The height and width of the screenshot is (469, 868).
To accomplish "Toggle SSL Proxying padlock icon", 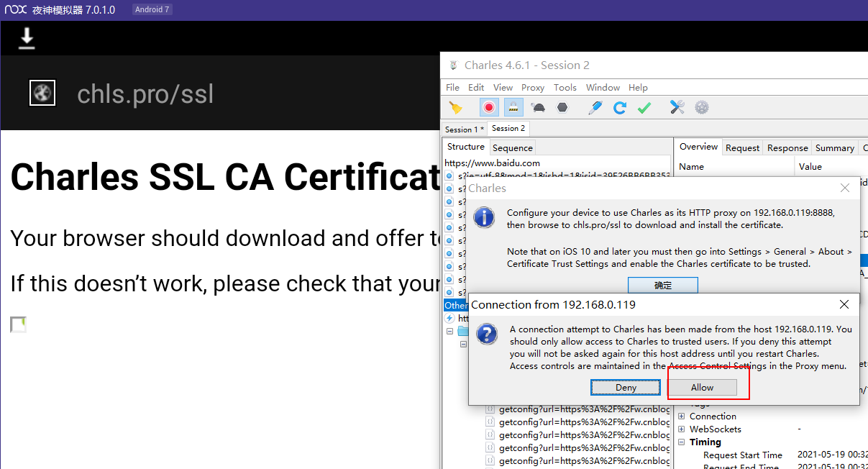I will click(x=513, y=108).
